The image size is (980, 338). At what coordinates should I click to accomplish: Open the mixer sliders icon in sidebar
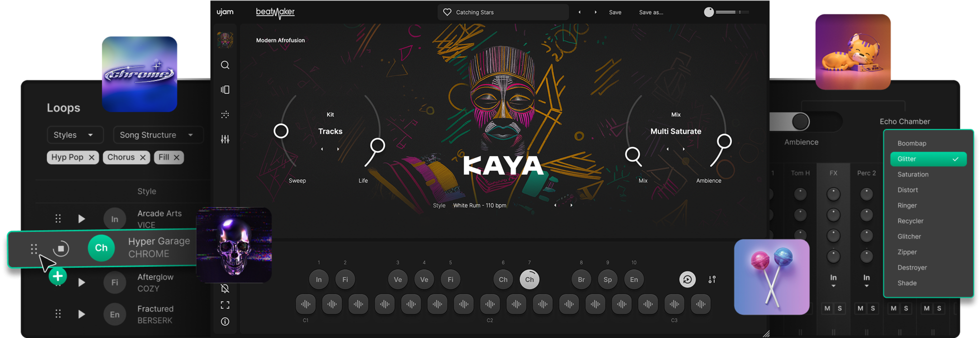225,139
